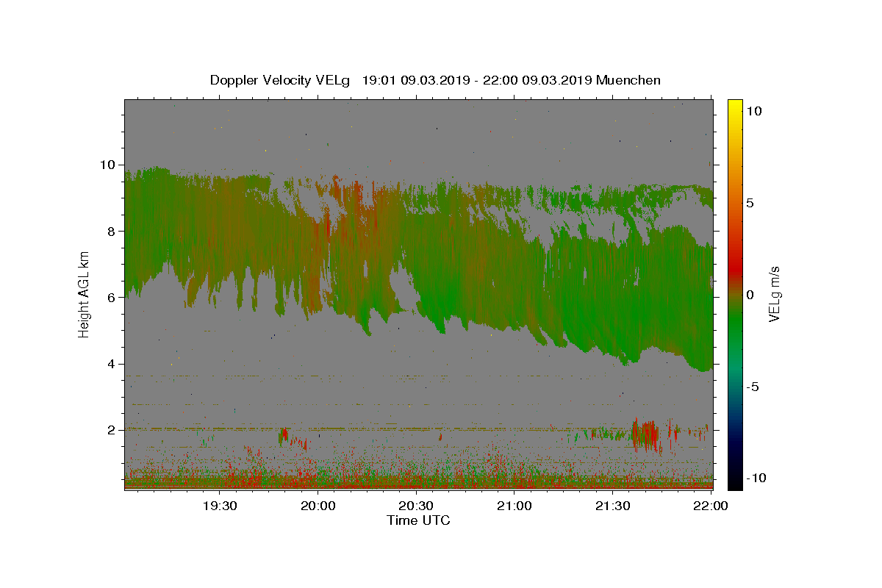Click the station name 'Muenchen' in title
882x588 pixels.
[628, 80]
